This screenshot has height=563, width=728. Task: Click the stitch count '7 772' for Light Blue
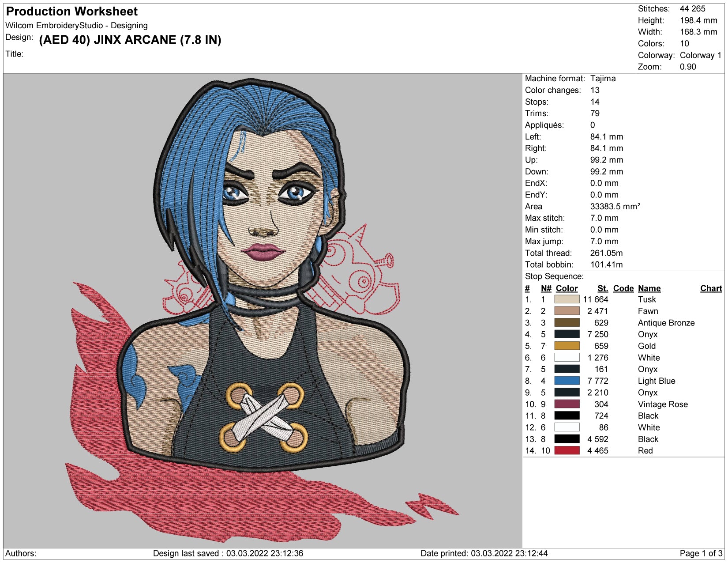(x=597, y=381)
